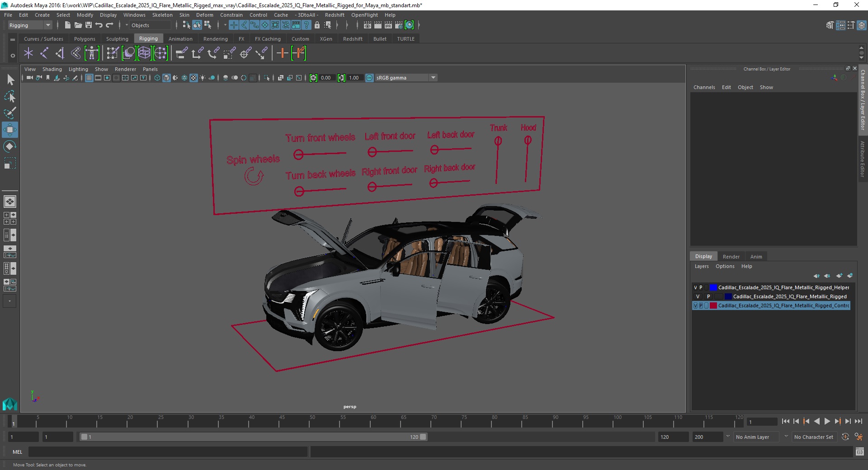
Task: Click the Open scene folder icon
Action: (78, 25)
